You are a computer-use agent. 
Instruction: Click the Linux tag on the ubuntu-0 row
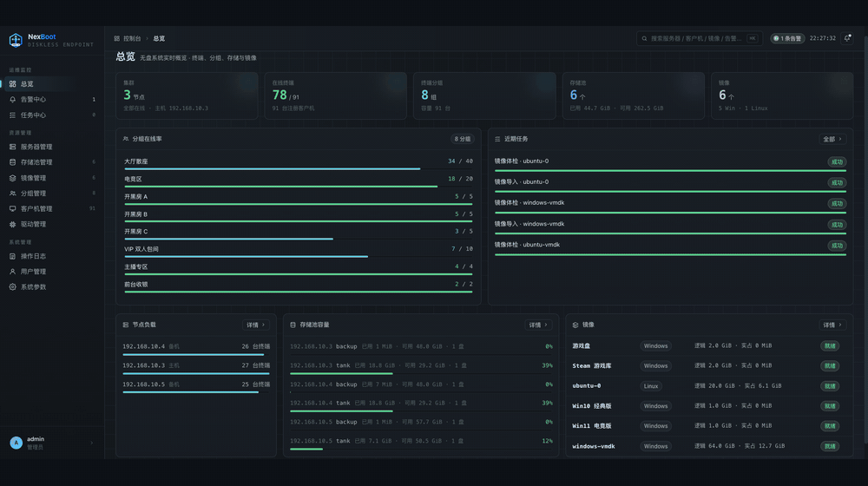(651, 386)
